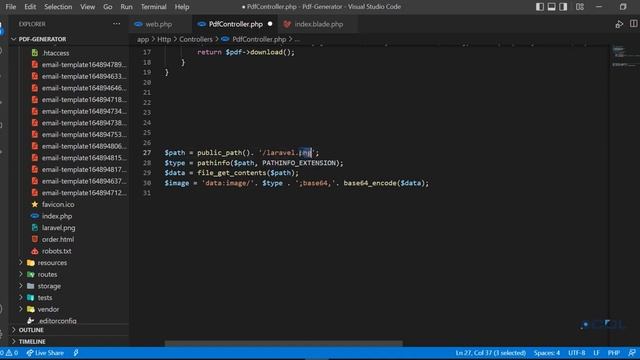Open the Selection menu

click(x=58, y=7)
